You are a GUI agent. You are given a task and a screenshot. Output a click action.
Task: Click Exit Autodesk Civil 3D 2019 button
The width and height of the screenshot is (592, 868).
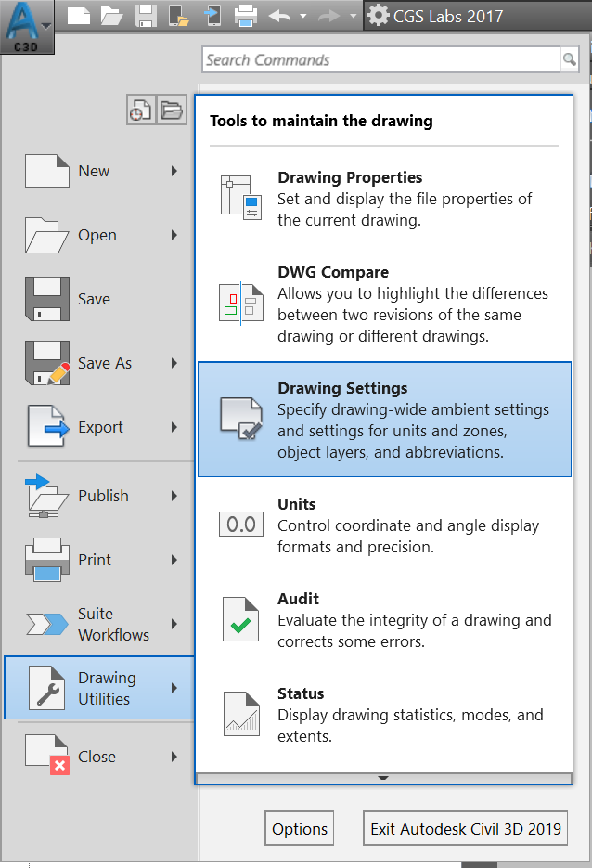[x=465, y=828]
